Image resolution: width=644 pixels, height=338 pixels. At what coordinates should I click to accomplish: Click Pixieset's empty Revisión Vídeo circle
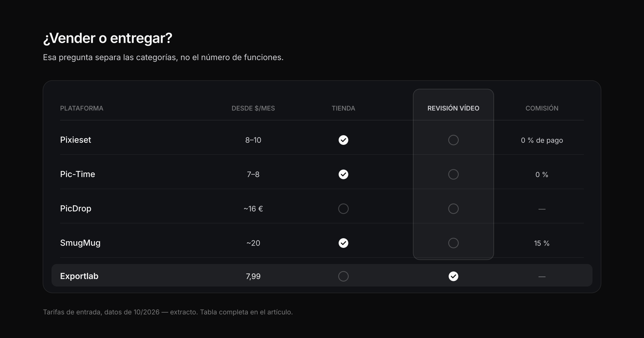click(x=453, y=140)
